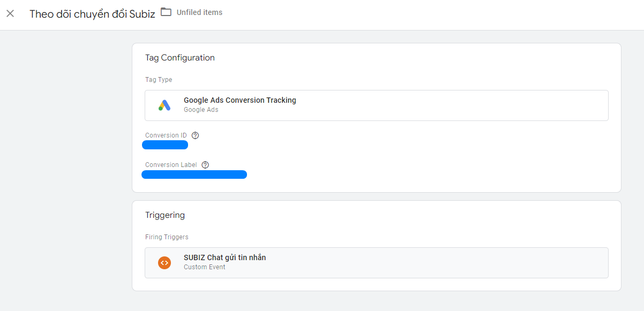Click the Google Ads logo icon

tap(164, 105)
